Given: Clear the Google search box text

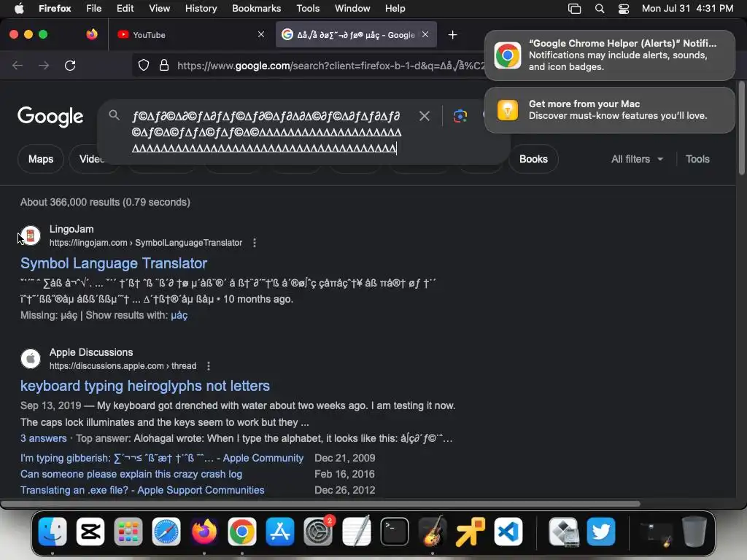Looking at the screenshot, I should tap(424, 116).
